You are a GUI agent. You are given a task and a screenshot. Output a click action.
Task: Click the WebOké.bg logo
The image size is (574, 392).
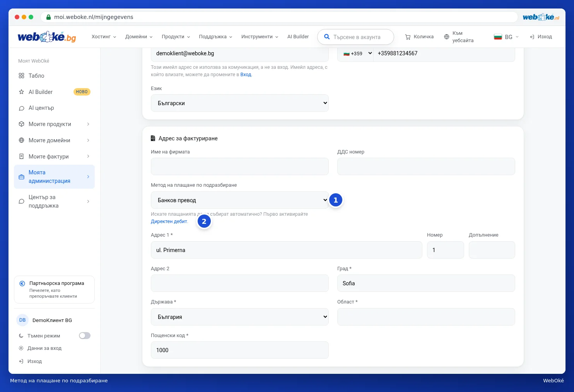pos(47,37)
